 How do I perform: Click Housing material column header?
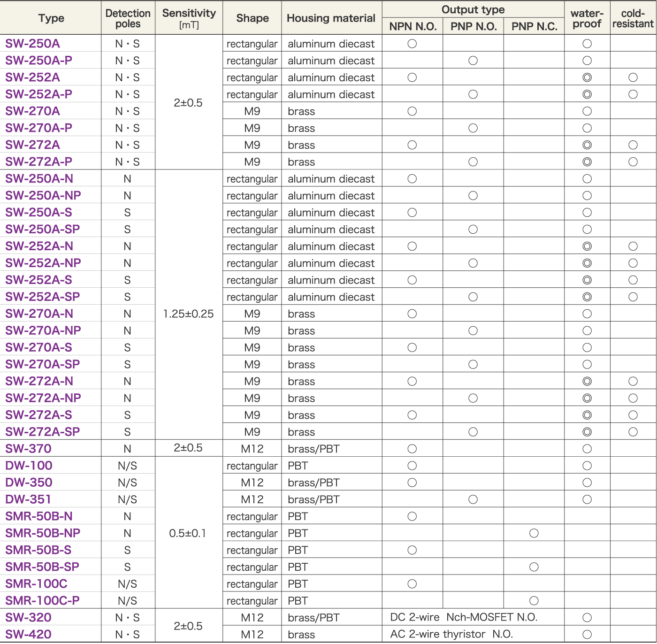pos(331,18)
